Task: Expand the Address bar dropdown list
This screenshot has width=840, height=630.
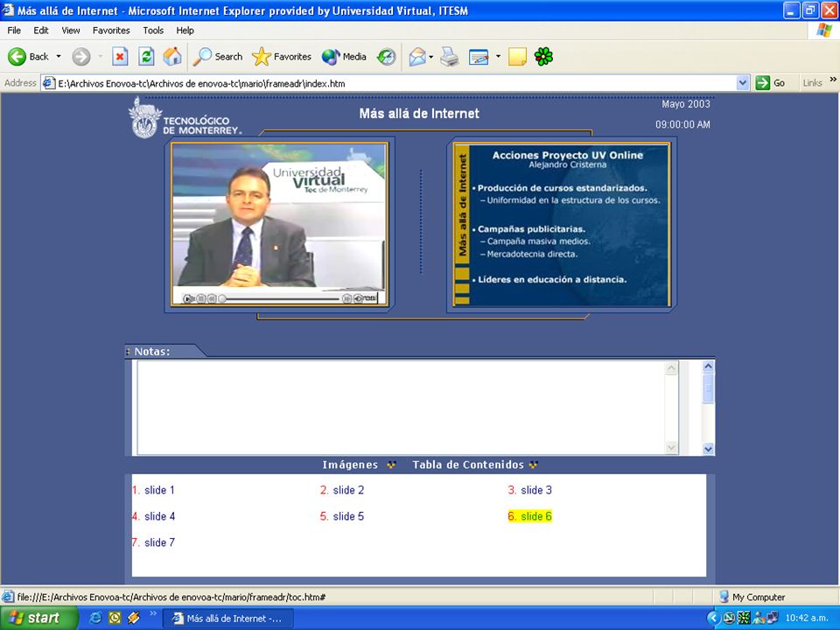Action: click(x=743, y=83)
